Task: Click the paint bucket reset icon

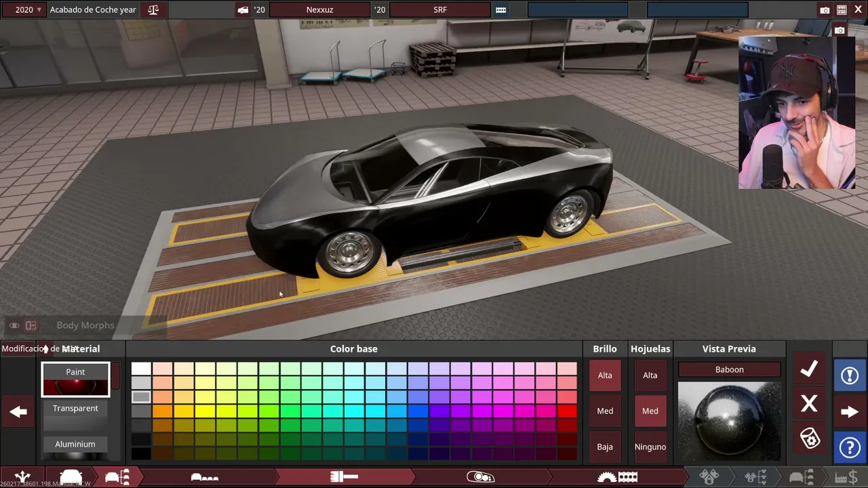Action: tap(809, 438)
